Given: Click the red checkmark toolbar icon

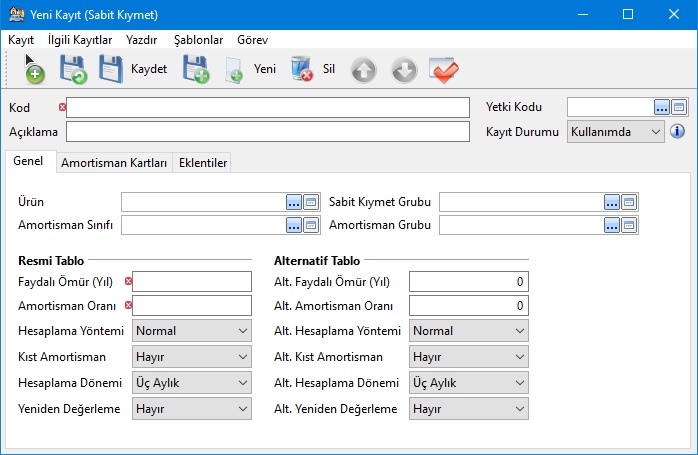Looking at the screenshot, I should coord(443,69).
